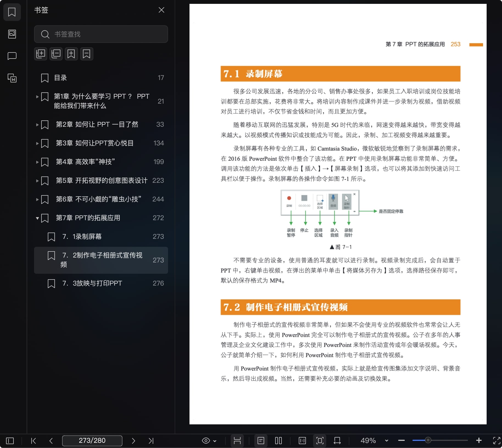Image resolution: width=502 pixels, height=448 pixels.
Task: Click the zoom slider handle
Action: tap(428, 440)
